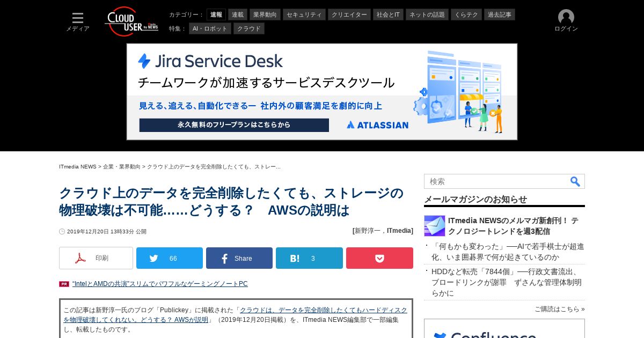
Task: Select the 速報 category tab
Action: pos(216,14)
